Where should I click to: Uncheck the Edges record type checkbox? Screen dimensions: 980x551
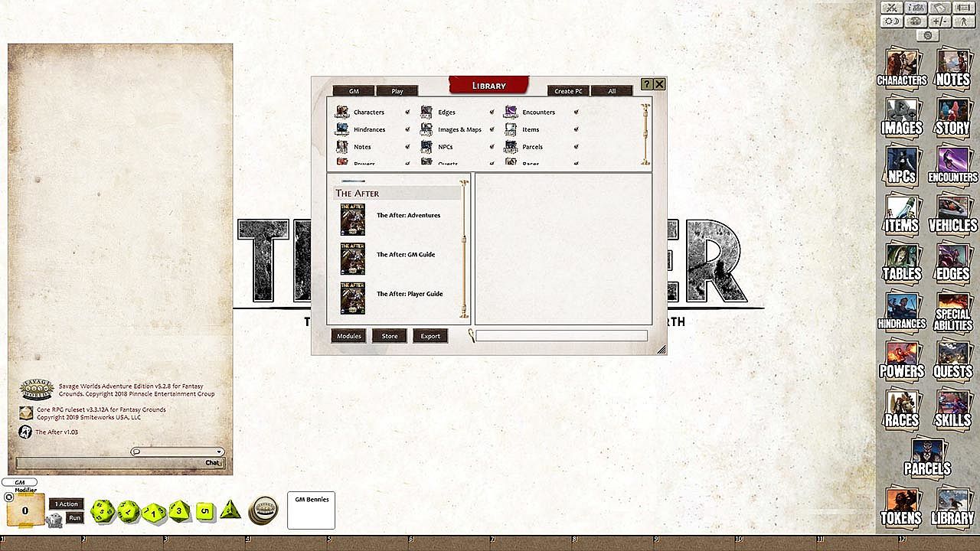492,112
